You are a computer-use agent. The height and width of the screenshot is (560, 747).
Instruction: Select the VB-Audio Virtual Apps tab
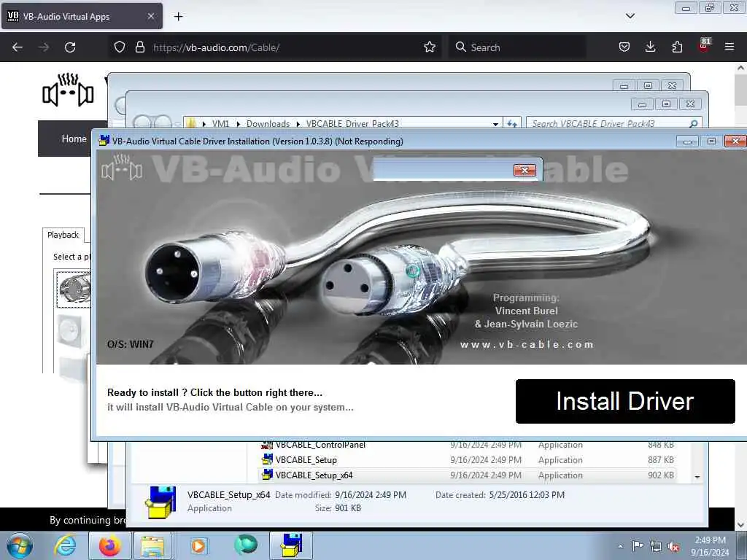tap(82, 16)
